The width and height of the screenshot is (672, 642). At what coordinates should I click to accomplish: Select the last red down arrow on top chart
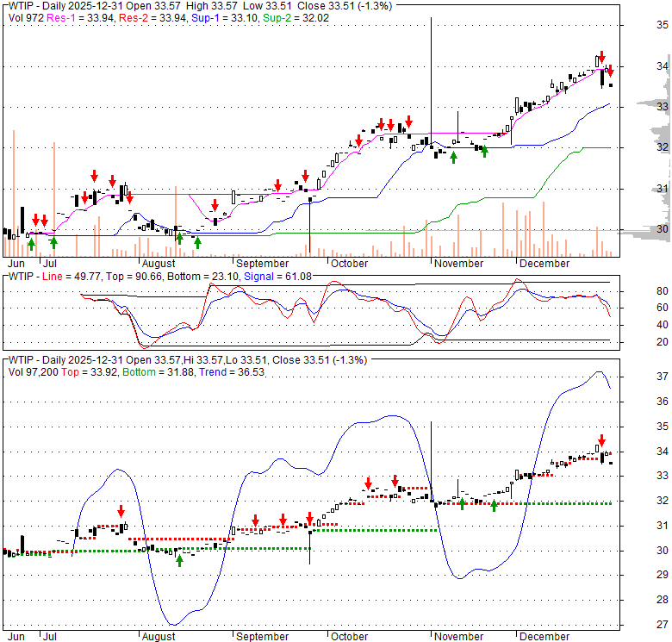(x=610, y=72)
